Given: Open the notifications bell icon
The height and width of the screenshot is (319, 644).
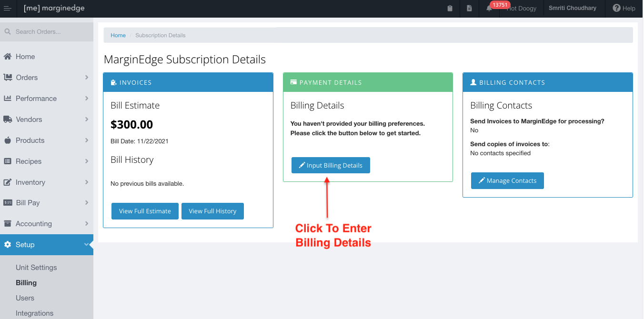Looking at the screenshot, I should click(x=489, y=9).
